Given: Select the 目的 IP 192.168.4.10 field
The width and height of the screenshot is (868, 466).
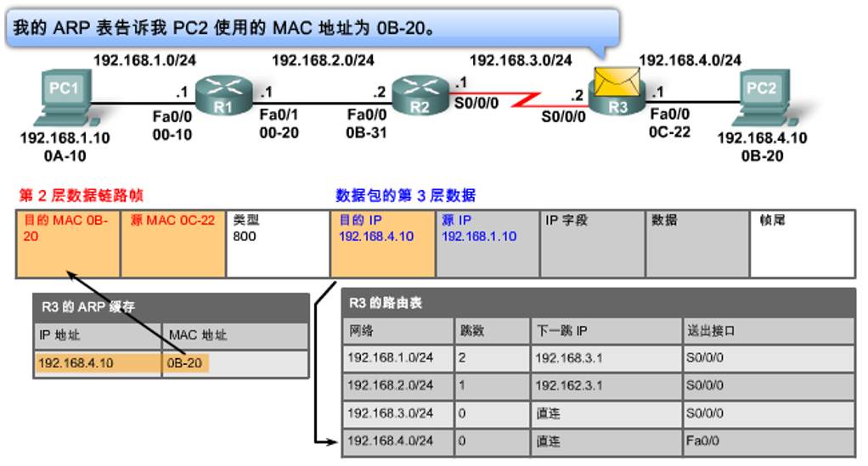Looking at the screenshot, I should point(382,244).
